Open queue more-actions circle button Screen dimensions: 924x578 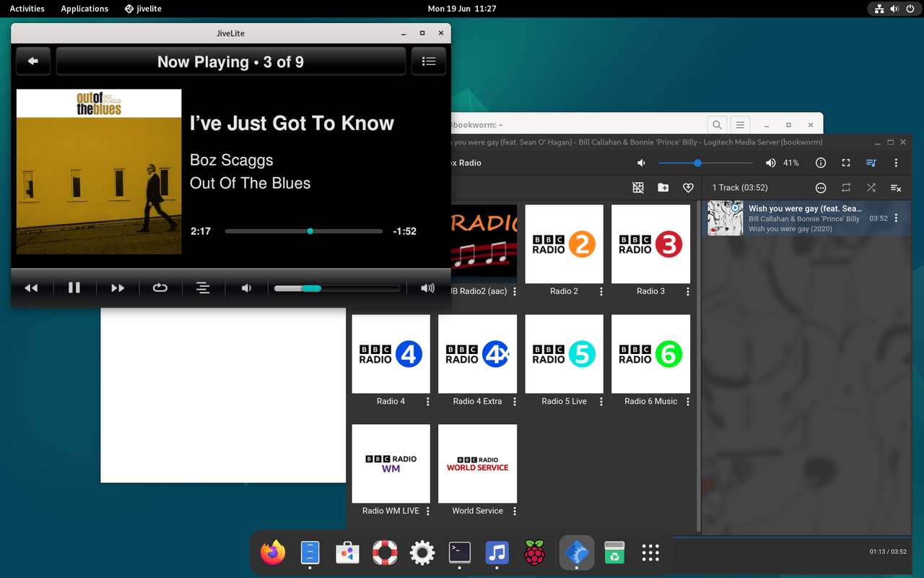point(821,188)
